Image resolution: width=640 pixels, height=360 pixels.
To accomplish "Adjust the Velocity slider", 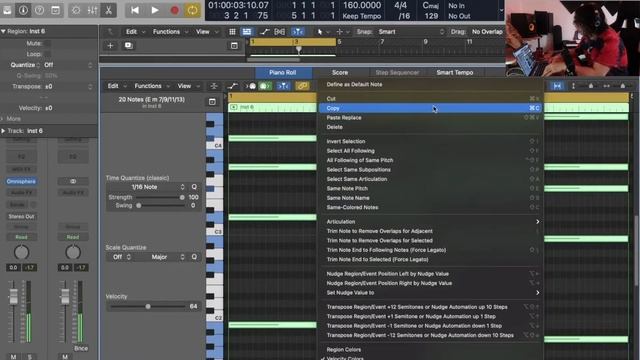I will [x=148, y=306].
